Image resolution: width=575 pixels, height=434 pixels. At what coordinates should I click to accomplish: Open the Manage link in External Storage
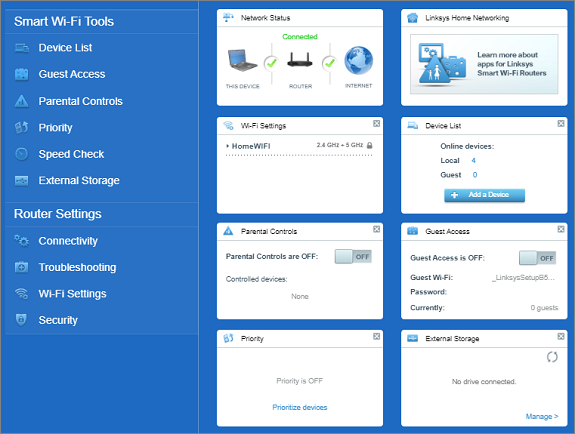pyautogui.click(x=542, y=416)
